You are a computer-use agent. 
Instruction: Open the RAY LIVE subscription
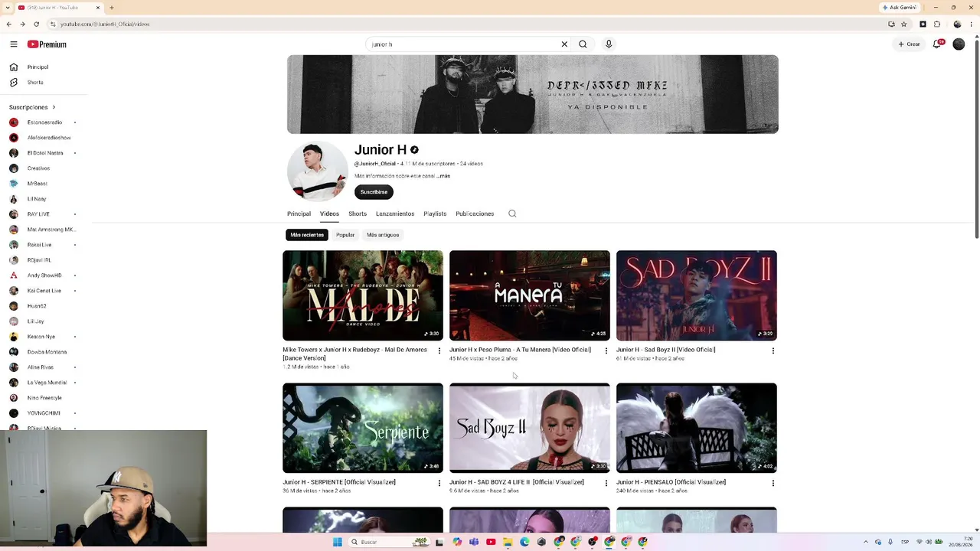(38, 214)
